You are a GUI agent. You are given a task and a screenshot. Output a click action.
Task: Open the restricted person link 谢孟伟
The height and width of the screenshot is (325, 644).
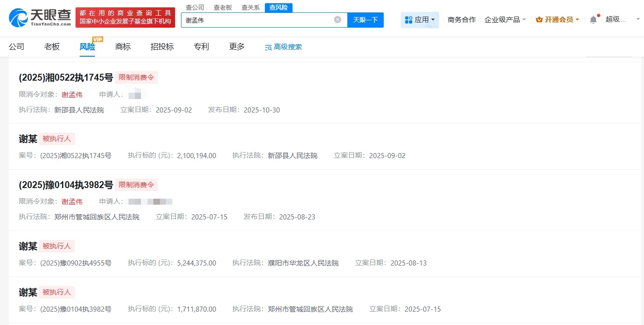tap(72, 94)
